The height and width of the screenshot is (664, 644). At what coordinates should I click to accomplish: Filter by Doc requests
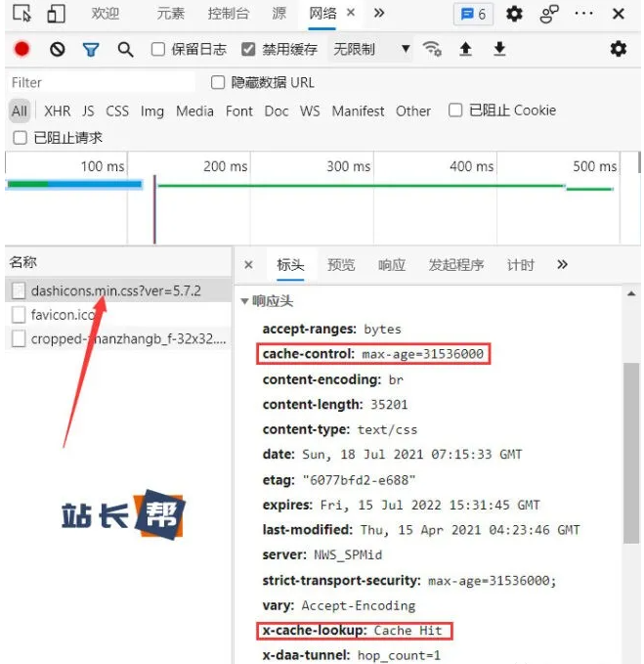[x=277, y=111]
